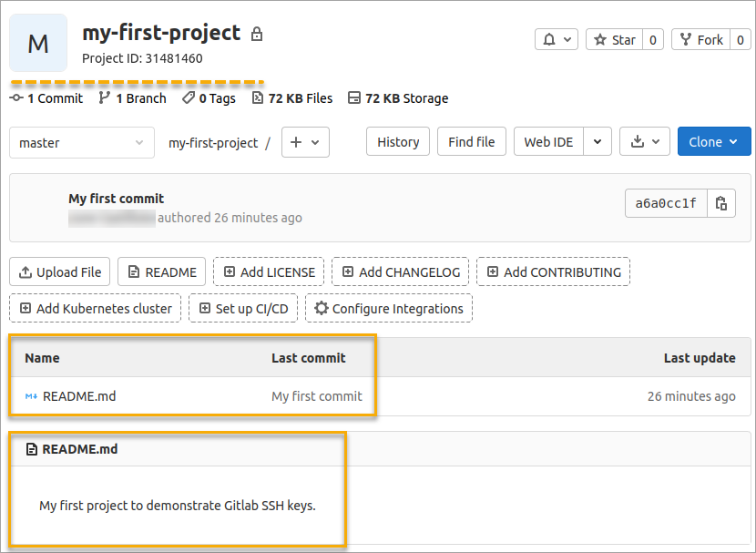
Task: Click the star count number
Action: (653, 39)
